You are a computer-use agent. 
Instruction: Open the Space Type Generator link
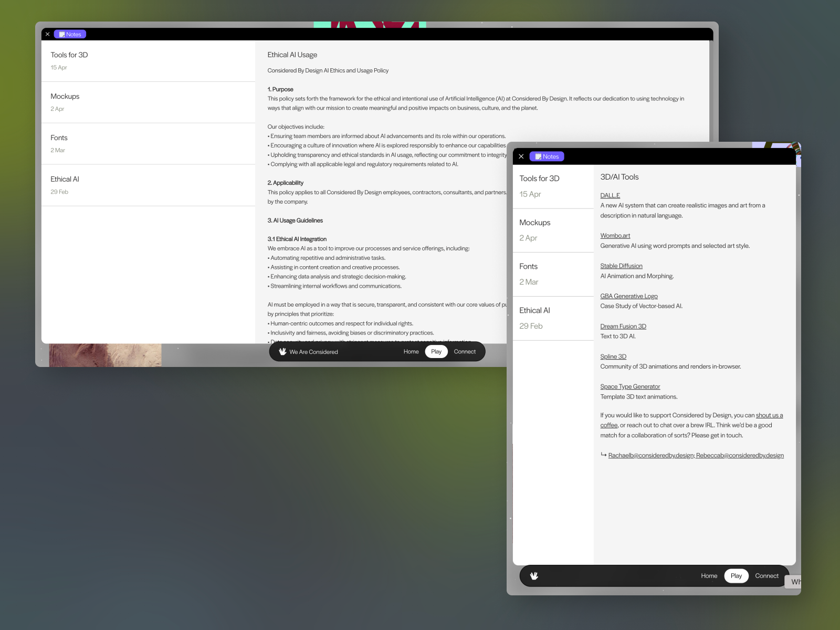(630, 387)
